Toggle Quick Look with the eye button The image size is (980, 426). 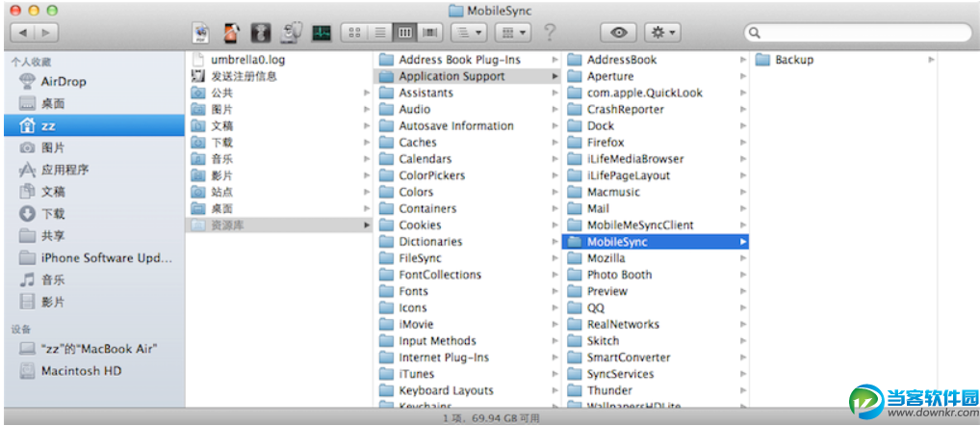[618, 33]
